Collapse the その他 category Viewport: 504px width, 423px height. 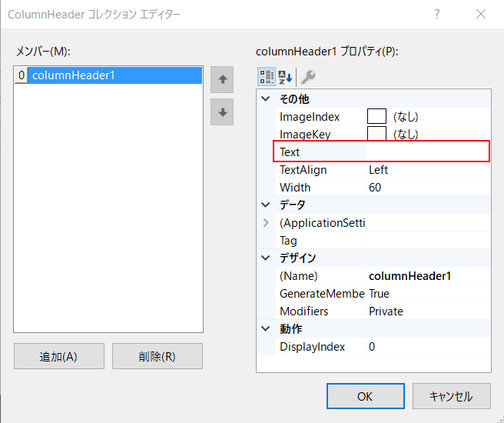pyautogui.click(x=266, y=98)
